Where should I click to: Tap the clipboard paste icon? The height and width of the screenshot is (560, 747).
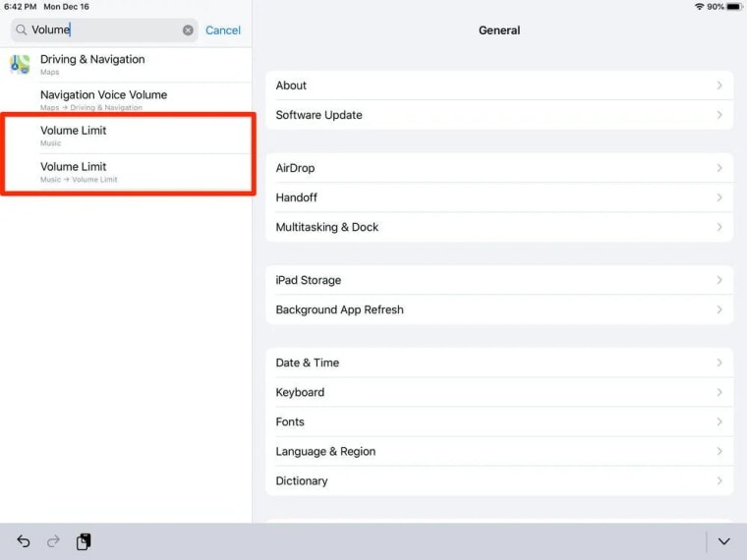click(84, 541)
